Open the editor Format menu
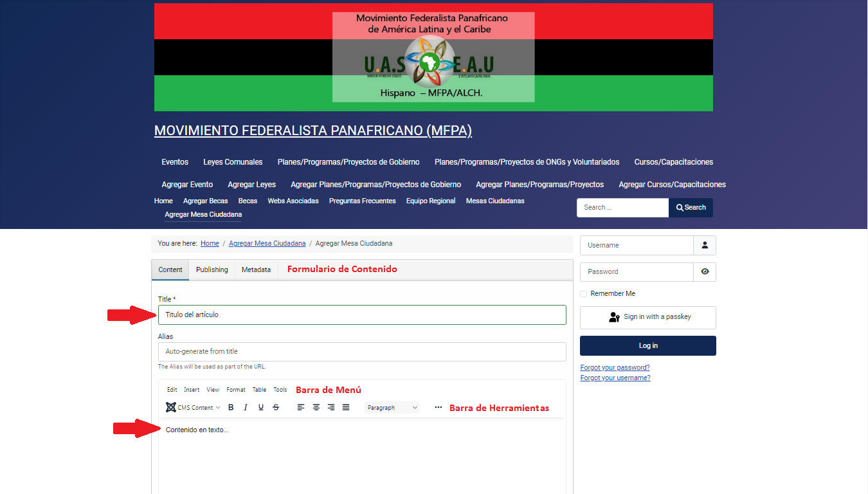Image resolution: width=868 pixels, height=494 pixels. [x=236, y=390]
